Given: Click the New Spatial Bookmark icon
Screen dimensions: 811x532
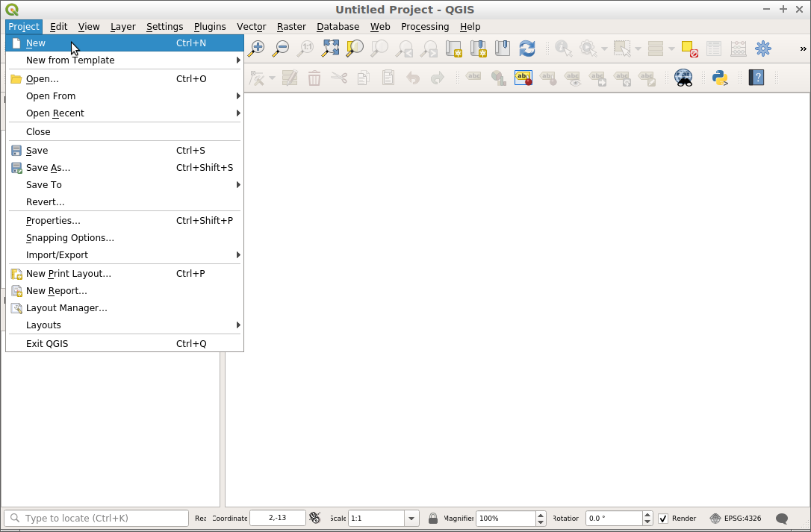Looking at the screenshot, I should tap(479, 48).
